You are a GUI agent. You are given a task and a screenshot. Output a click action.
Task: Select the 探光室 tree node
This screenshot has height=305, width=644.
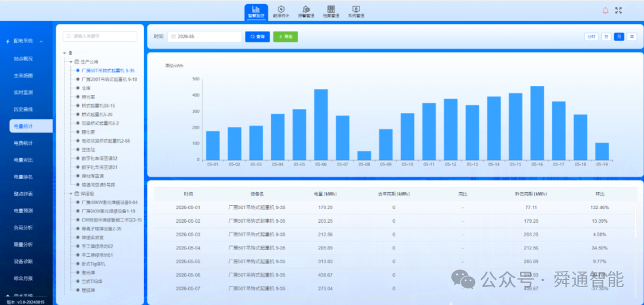(88, 97)
